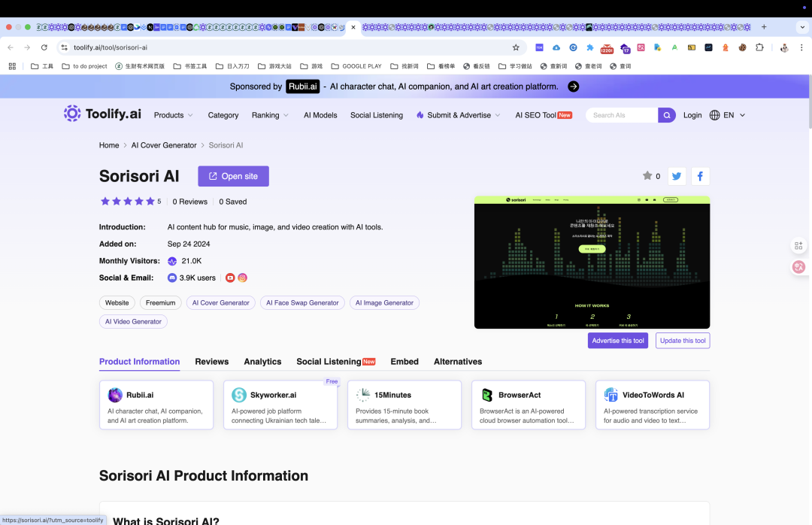Open GOOGLE PLAY bookmarks folder
The width and height of the screenshot is (812, 525).
(x=356, y=66)
